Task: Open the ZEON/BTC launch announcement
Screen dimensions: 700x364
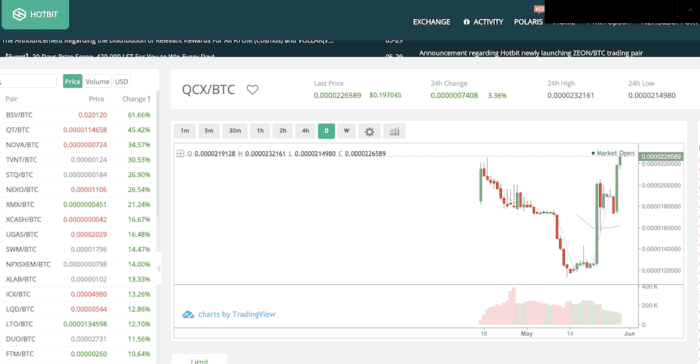Action: [531, 53]
